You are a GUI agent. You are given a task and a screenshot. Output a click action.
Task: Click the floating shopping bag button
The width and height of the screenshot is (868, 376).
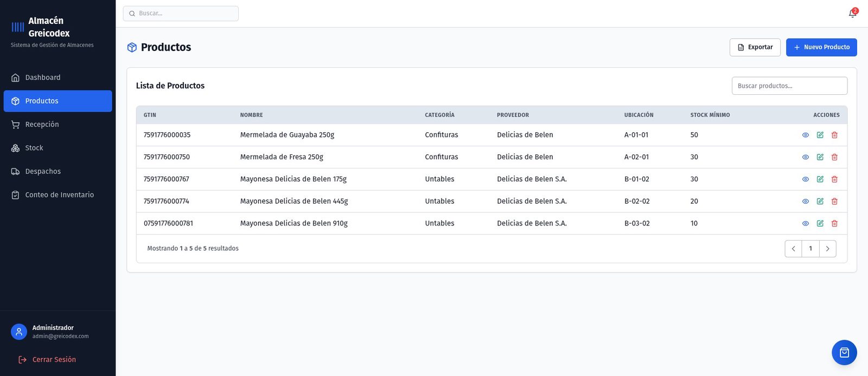[x=844, y=353]
